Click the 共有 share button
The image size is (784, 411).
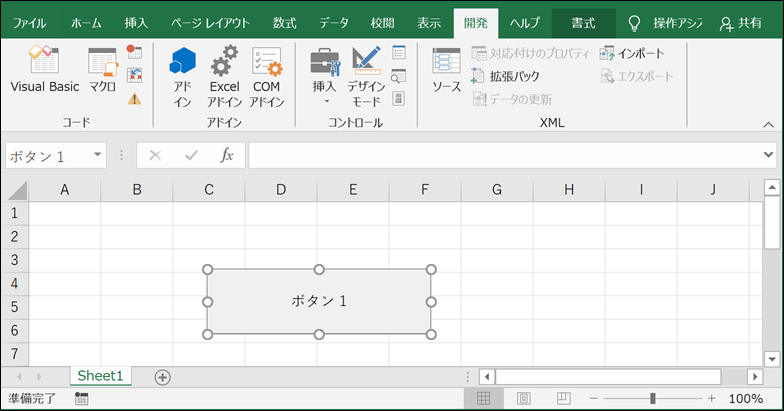pyautogui.click(x=740, y=23)
